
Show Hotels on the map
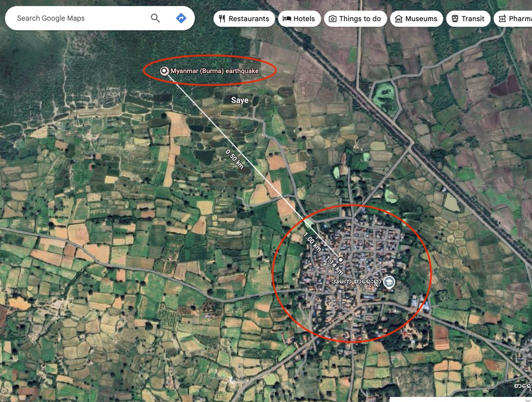tap(299, 19)
